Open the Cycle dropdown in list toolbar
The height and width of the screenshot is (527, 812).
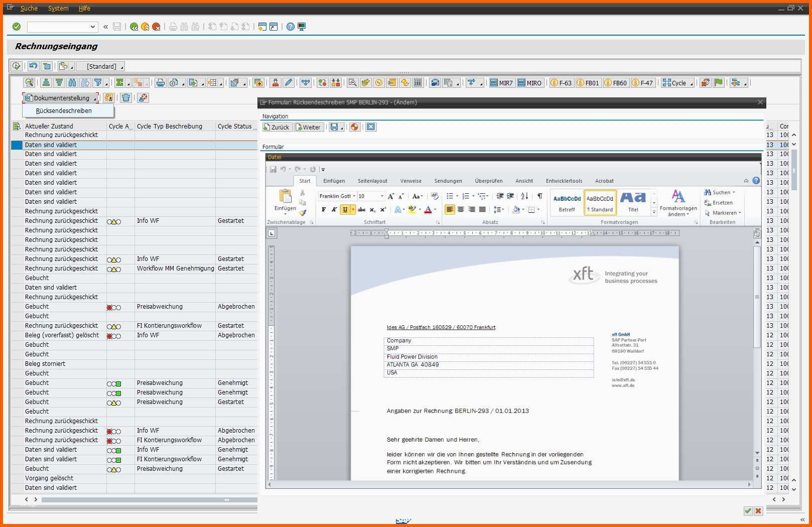point(678,83)
